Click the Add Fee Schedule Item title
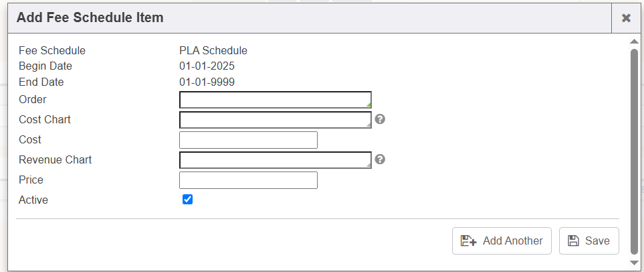The image size is (644, 272). (90, 18)
